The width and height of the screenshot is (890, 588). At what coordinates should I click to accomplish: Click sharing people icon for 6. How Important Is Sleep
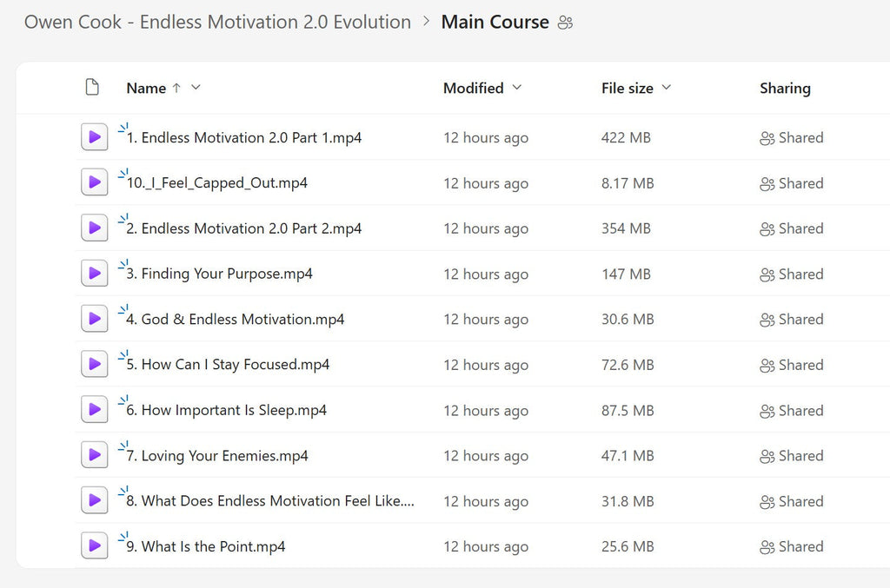click(x=767, y=411)
